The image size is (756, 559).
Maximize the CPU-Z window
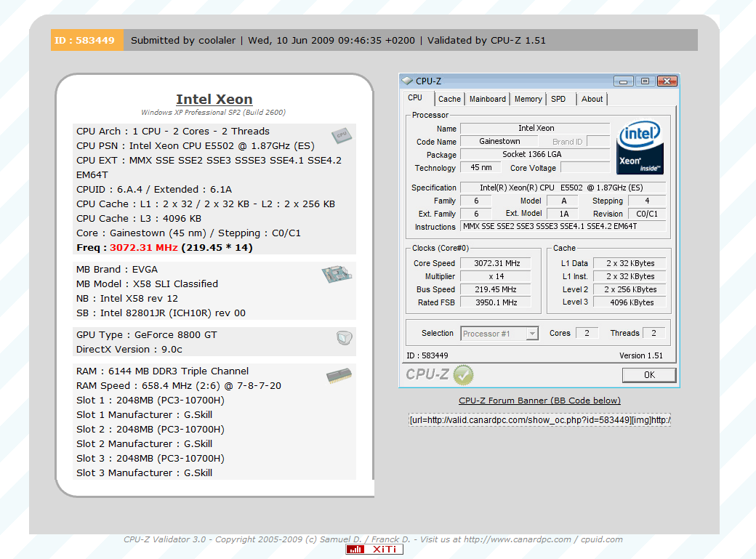645,81
